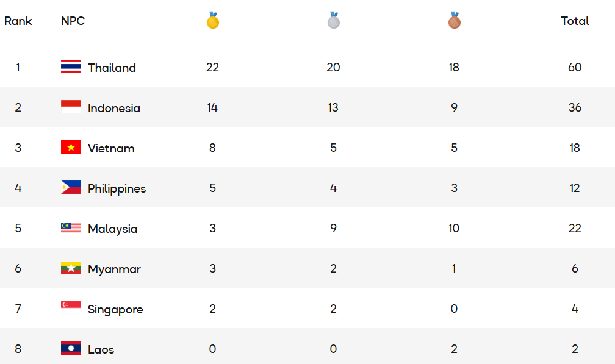This screenshot has height=364, width=615.
Task: Select the Rank column header
Action: pyautogui.click(x=18, y=21)
